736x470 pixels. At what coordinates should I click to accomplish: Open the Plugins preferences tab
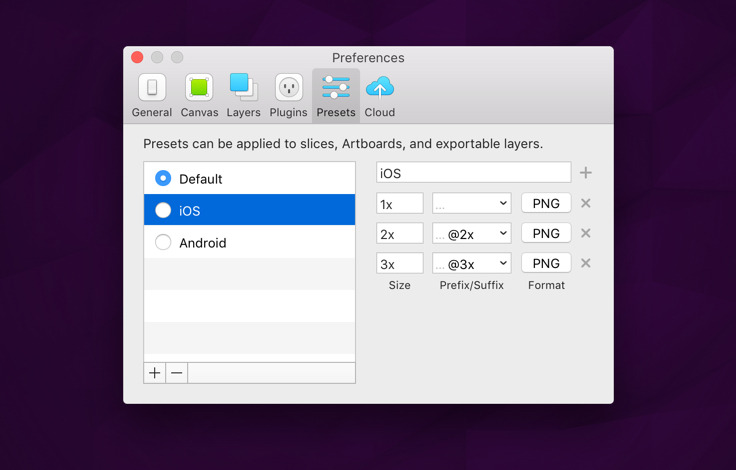pyautogui.click(x=288, y=96)
